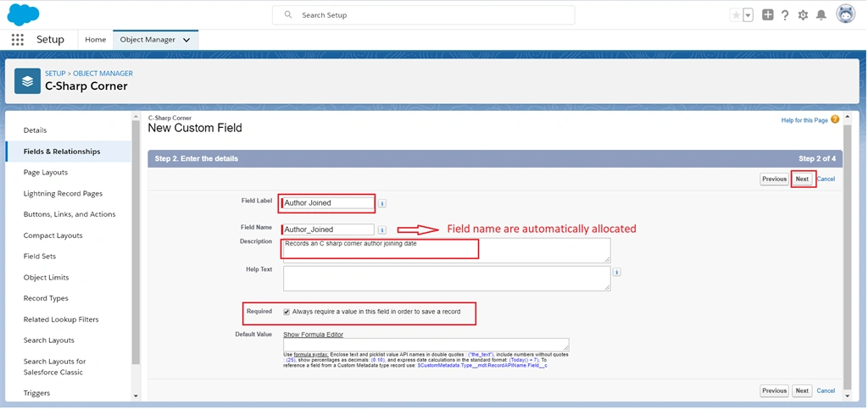868x409 pixels.
Task: Click the Field Name input
Action: 328,229
